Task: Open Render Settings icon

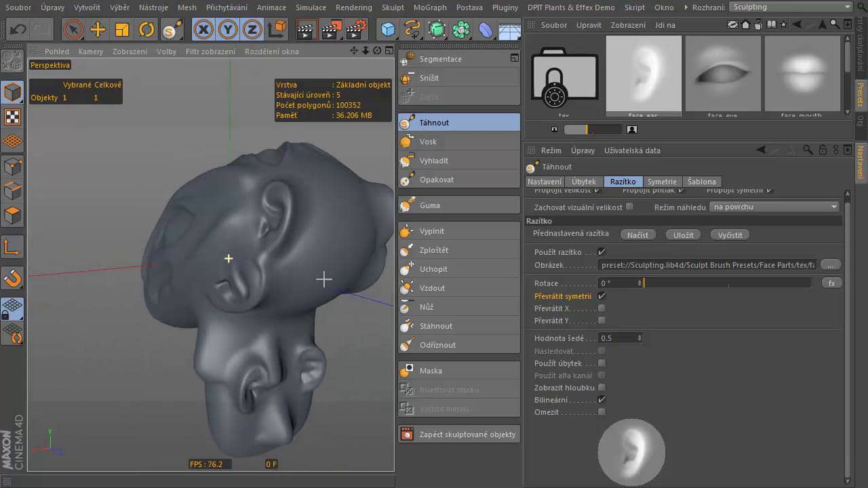Action: [x=356, y=30]
